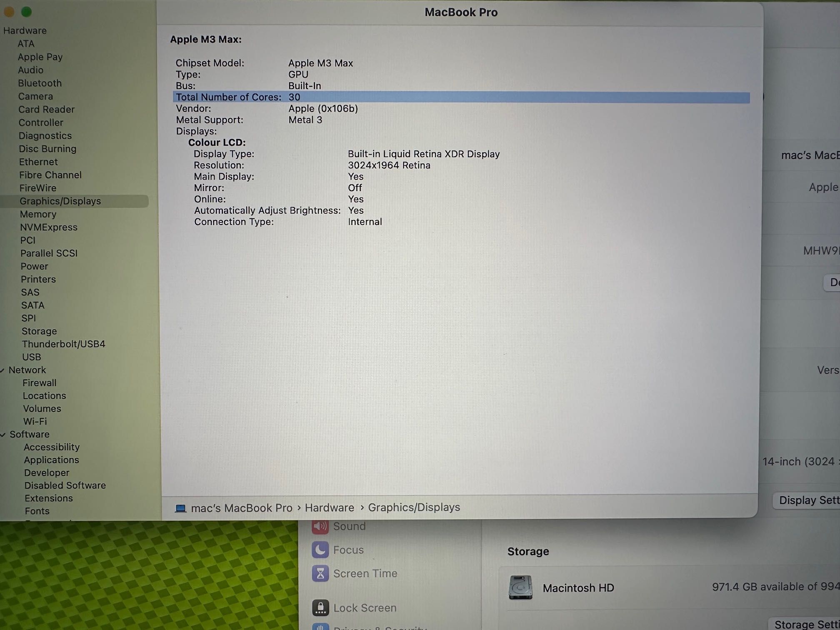Click the laptop icon in the path bar

180,508
